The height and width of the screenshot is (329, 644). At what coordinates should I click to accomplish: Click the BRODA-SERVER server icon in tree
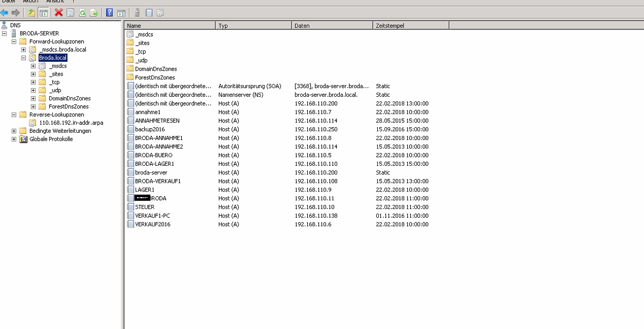(14, 33)
